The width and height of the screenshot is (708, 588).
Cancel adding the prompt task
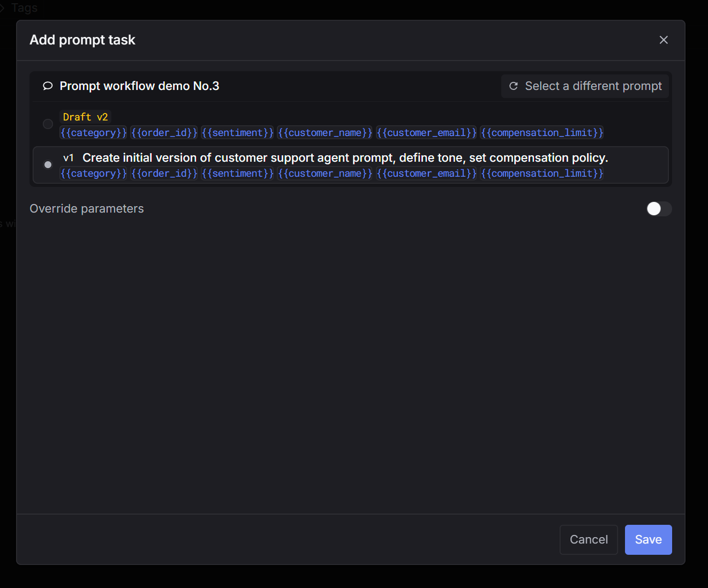[x=589, y=539]
